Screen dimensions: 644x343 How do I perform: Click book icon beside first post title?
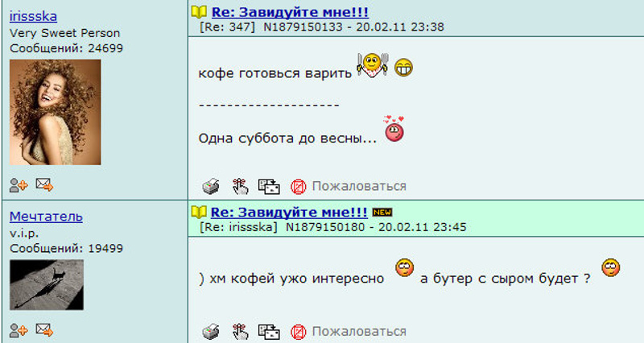pyautogui.click(x=199, y=12)
